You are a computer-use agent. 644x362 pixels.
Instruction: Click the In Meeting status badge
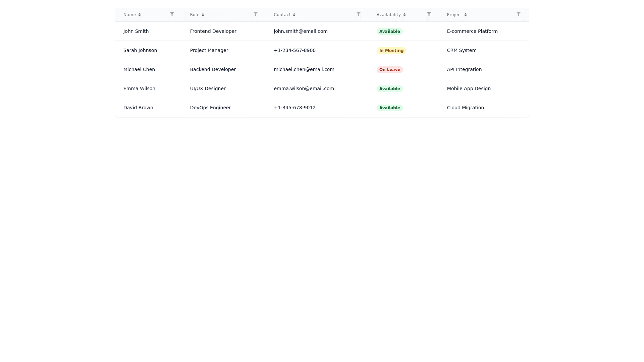[x=391, y=51]
